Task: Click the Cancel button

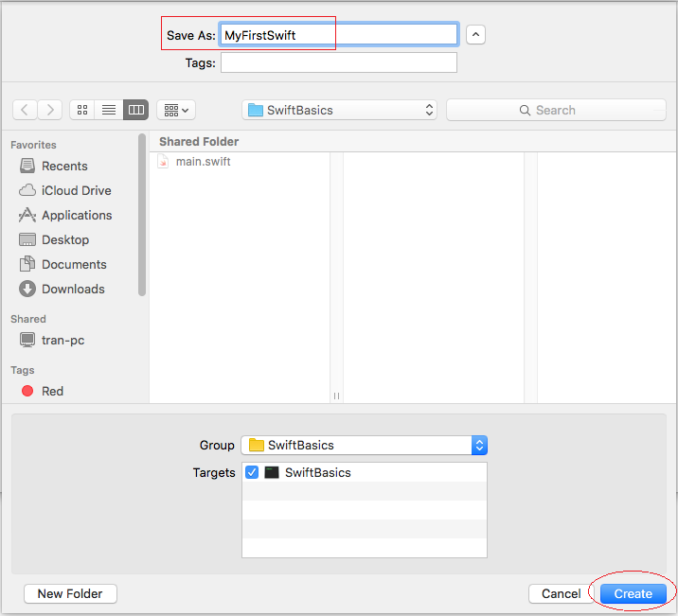Action: pos(561,593)
